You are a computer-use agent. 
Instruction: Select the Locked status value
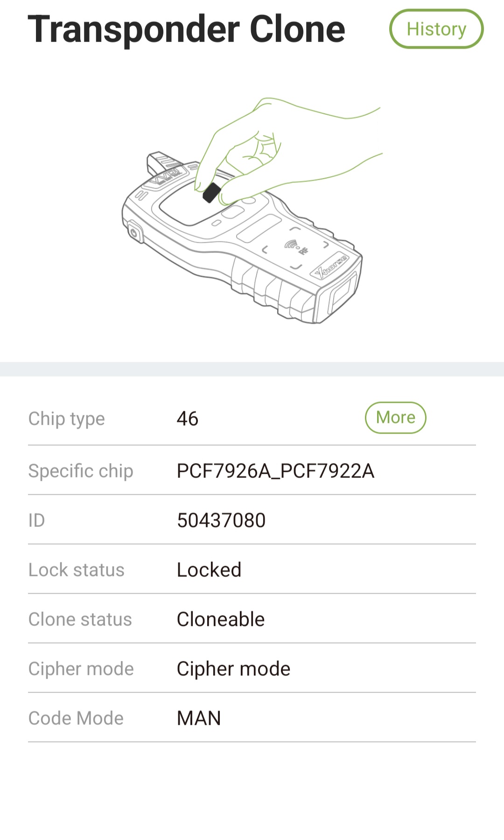pos(209,570)
